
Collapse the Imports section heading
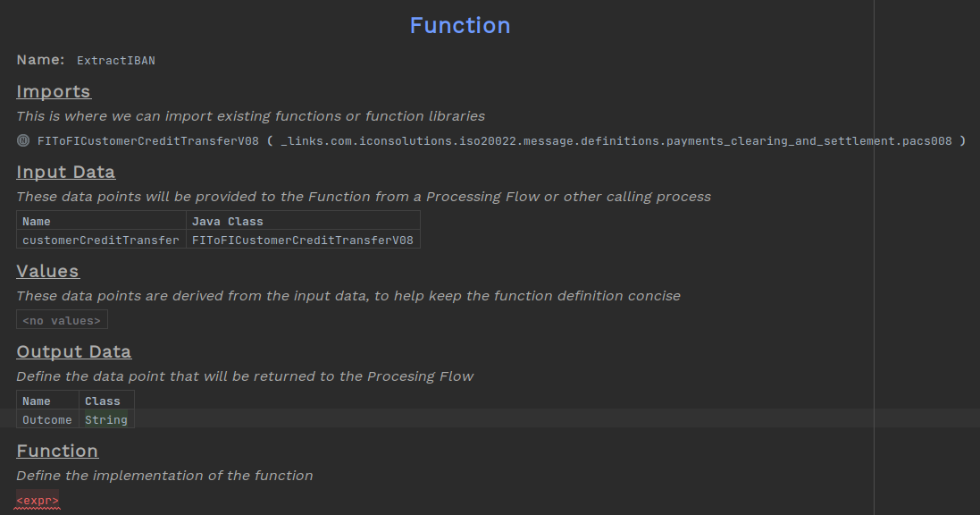tap(53, 91)
